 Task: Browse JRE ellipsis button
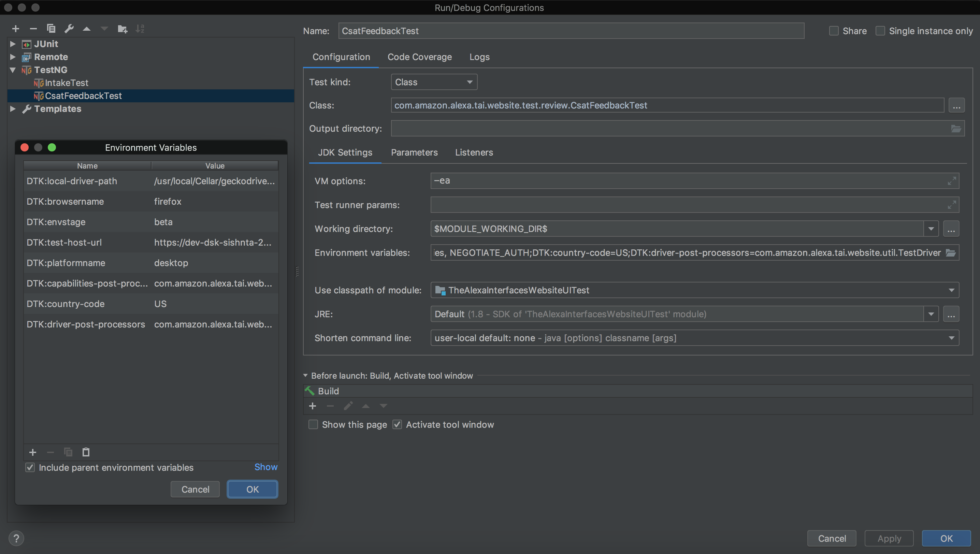point(951,314)
